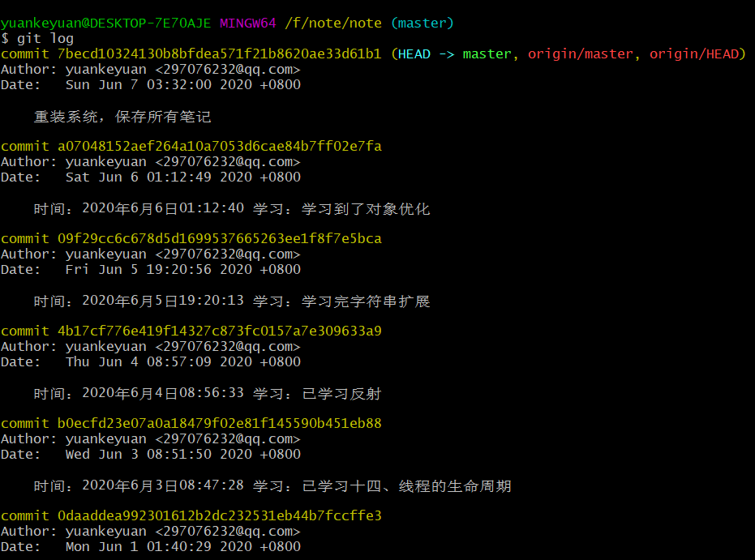Image resolution: width=755 pixels, height=560 pixels.
Task: Select commit hash 7becd10324130b8bfdea571f21b8620ae33d61b1
Action: [x=219, y=53]
